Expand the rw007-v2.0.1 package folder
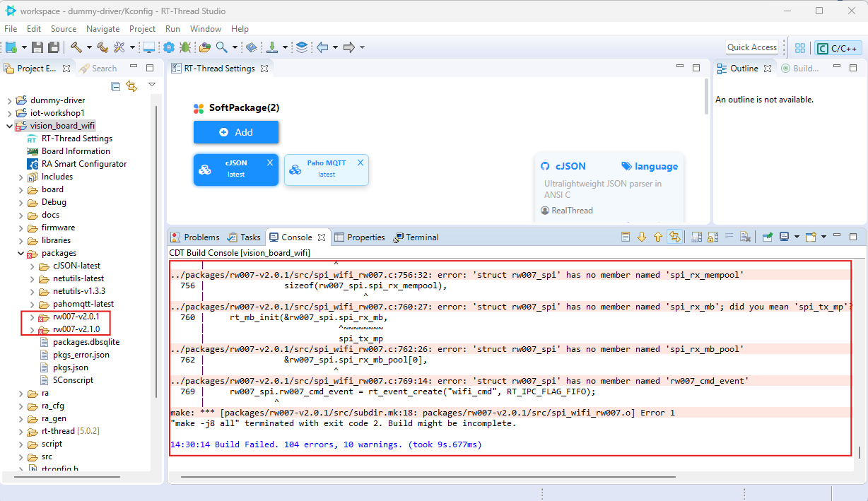The width and height of the screenshot is (868, 501). pyautogui.click(x=32, y=317)
